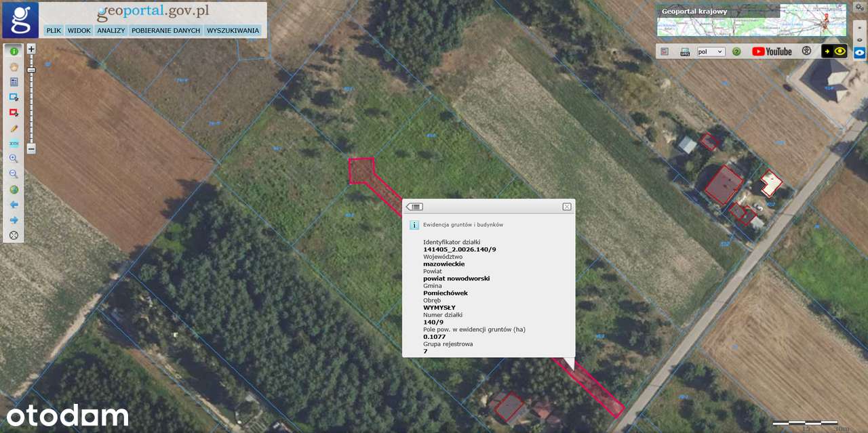Select the measure ruler tool
The height and width of the screenshot is (433, 868).
pyautogui.click(x=14, y=144)
